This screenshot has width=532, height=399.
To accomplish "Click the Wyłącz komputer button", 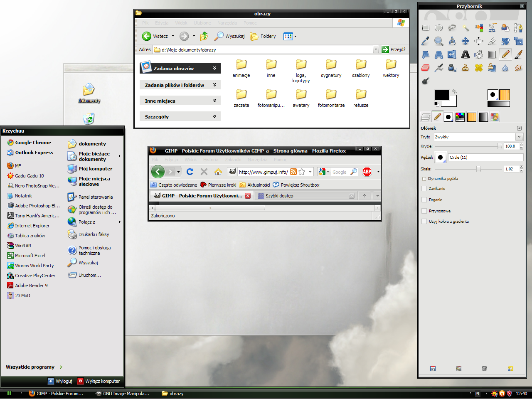I will 99,381.
